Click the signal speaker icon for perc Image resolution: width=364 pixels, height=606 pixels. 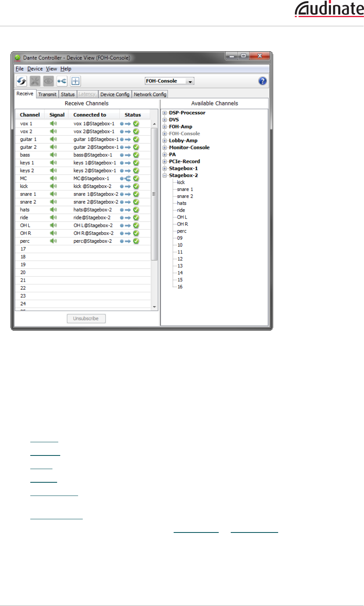point(53,241)
